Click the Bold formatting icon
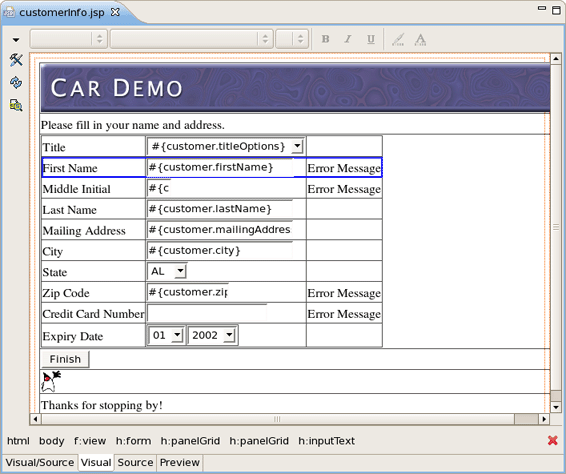566x474 pixels. click(x=325, y=39)
